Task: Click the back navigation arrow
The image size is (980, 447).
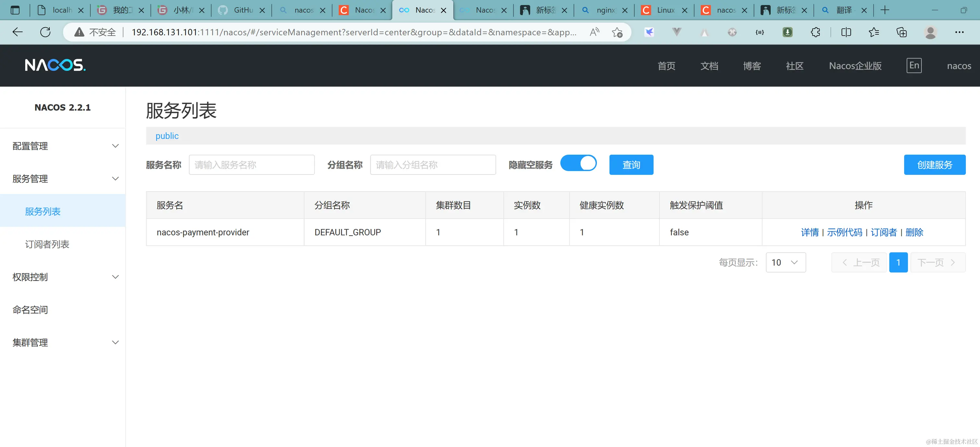Action: click(x=17, y=32)
